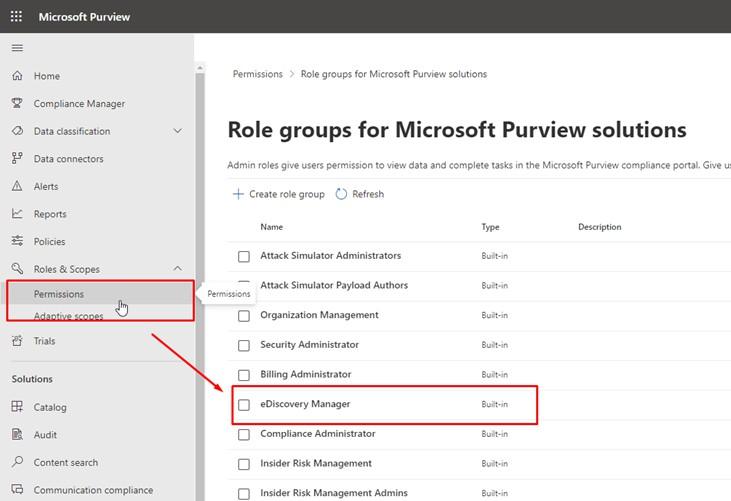Click the Refresh button label
This screenshot has height=501, width=731.
click(368, 194)
